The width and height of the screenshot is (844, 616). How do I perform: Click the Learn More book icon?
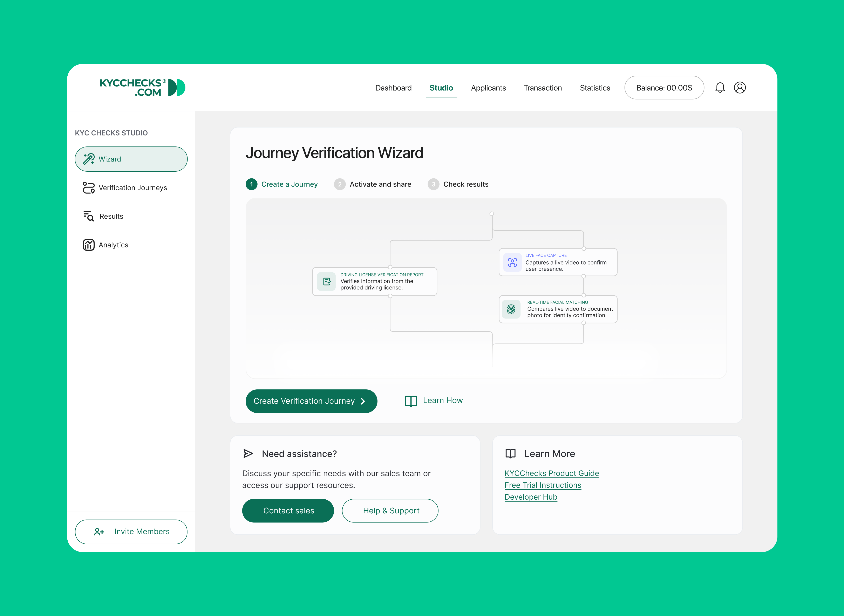pyautogui.click(x=511, y=453)
